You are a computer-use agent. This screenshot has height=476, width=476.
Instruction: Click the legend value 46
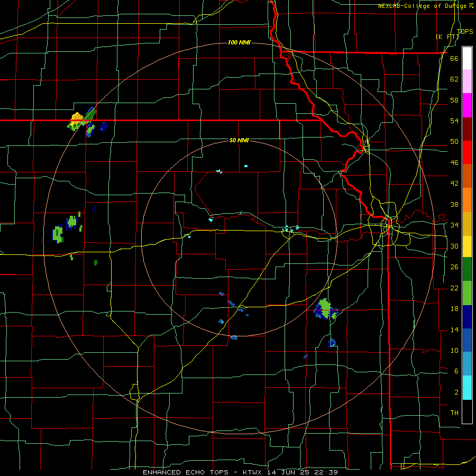(x=454, y=163)
